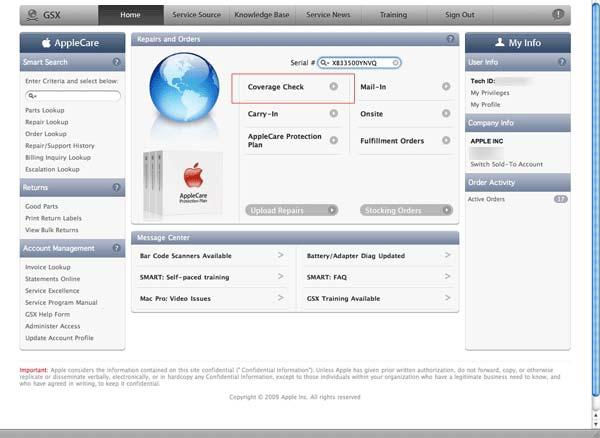Viewport: 600px width, 438px height.
Task: Click the Smart Search criteria input field
Action: 74,95
